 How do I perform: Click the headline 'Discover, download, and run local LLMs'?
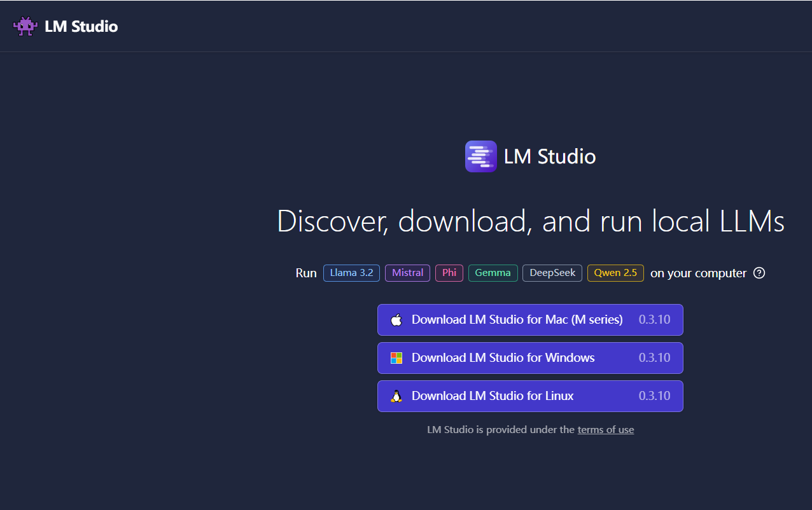531,221
